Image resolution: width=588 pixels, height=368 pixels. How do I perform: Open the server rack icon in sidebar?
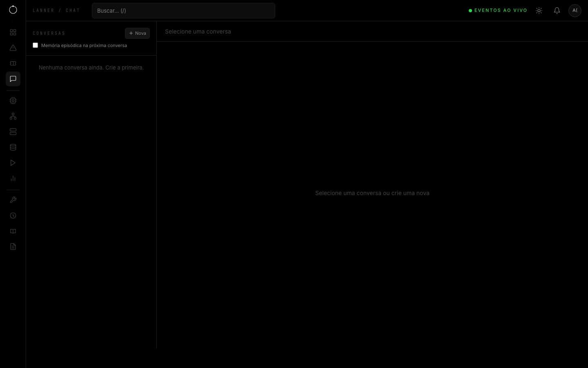coord(13,132)
